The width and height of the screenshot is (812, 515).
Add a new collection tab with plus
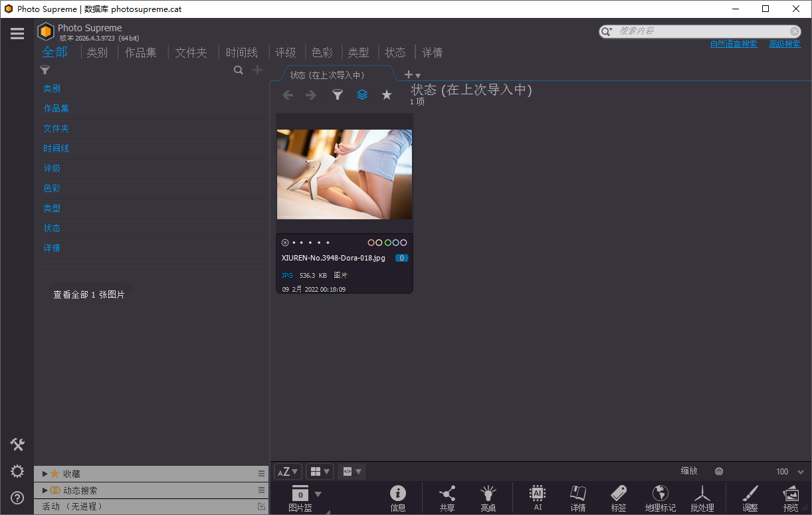(409, 74)
